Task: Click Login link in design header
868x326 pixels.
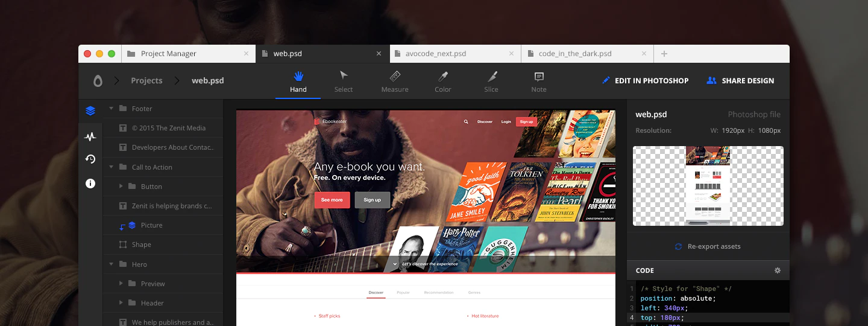Action: [x=506, y=121]
